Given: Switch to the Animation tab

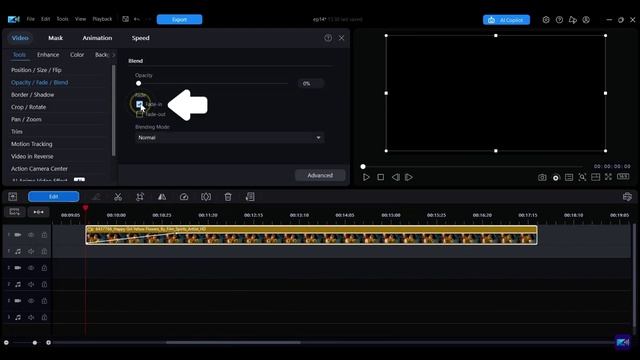Looking at the screenshot, I should click(97, 38).
